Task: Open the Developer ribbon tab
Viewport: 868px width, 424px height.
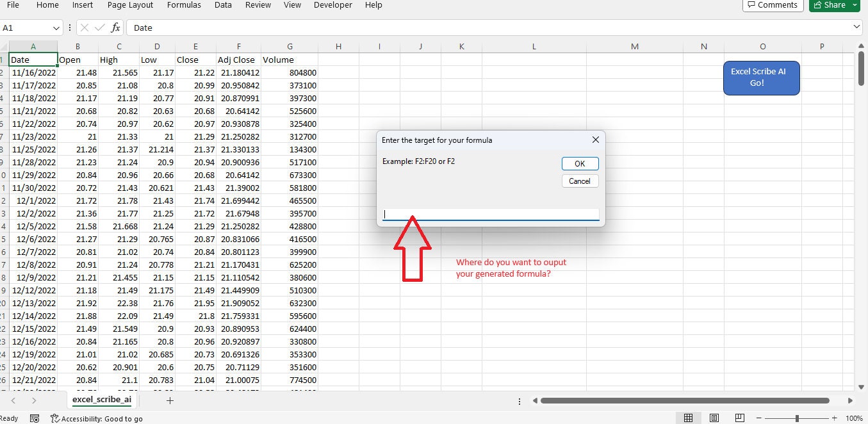Action: click(332, 5)
